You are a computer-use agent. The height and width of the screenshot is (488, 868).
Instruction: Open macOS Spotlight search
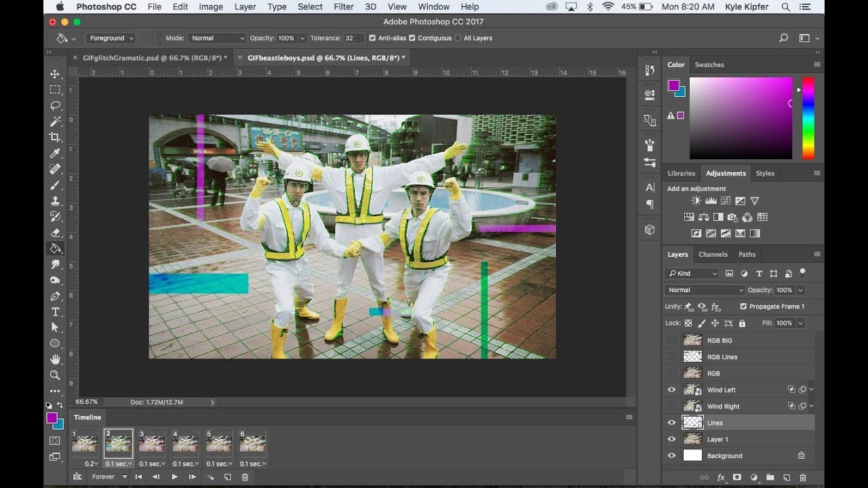[x=785, y=7]
